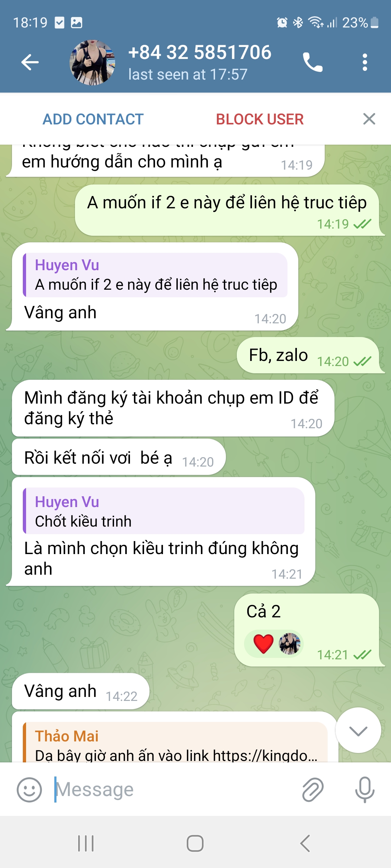Image resolution: width=391 pixels, height=868 pixels.
Task: Tap Android home navigation button
Action: [x=195, y=843]
